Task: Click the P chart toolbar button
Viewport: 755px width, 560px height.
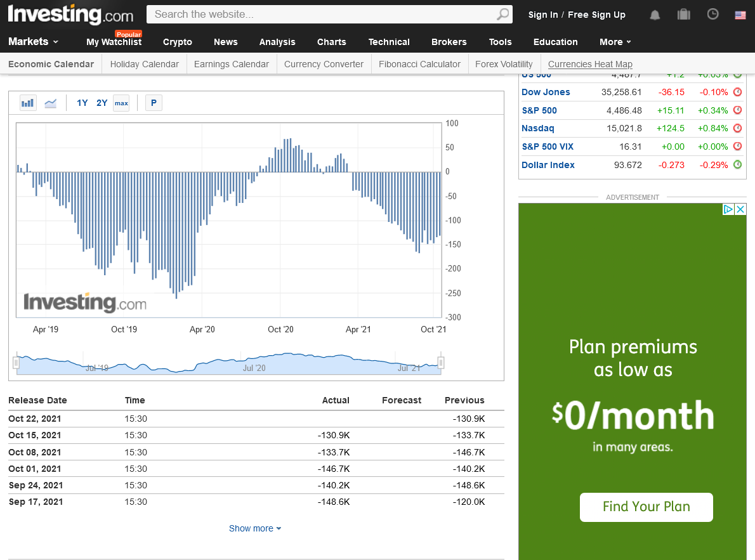Action: tap(154, 103)
